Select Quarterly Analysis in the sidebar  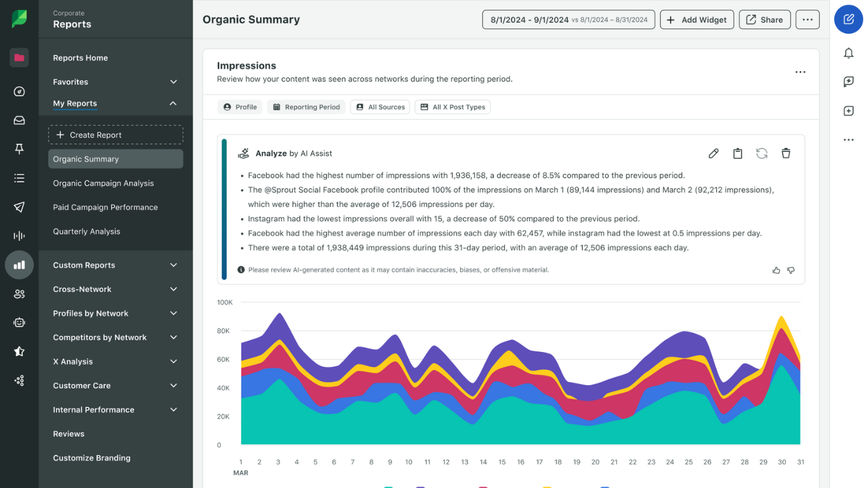86,231
